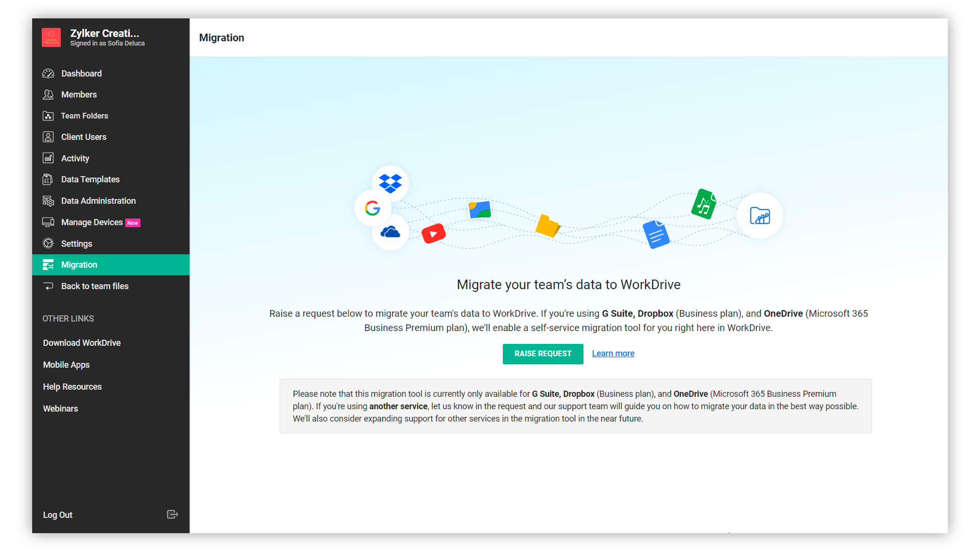Screen dimensions: 980x551
Task: Open the Webinars link
Action: click(x=60, y=409)
